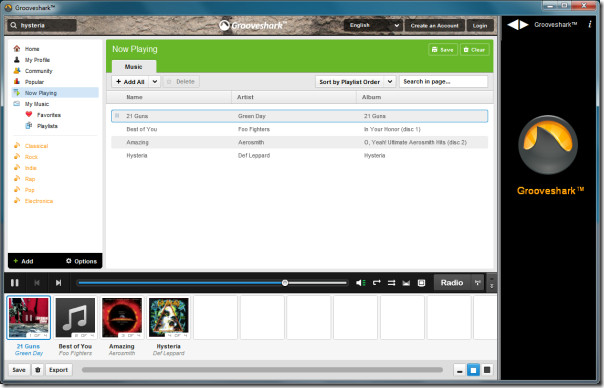Viewport: 604px width, 388px height.
Task: Set the queue to large size
Action: pyautogui.click(x=487, y=370)
